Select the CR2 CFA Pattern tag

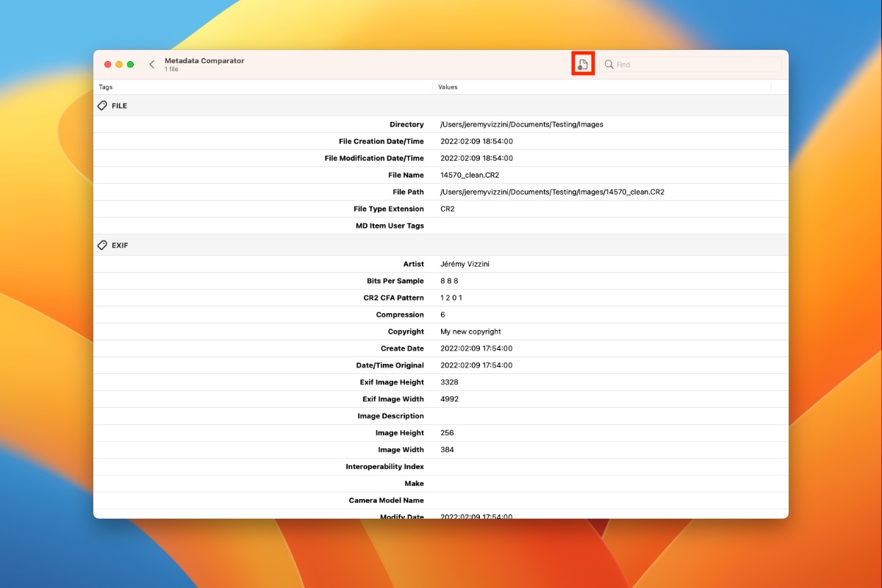pyautogui.click(x=394, y=298)
